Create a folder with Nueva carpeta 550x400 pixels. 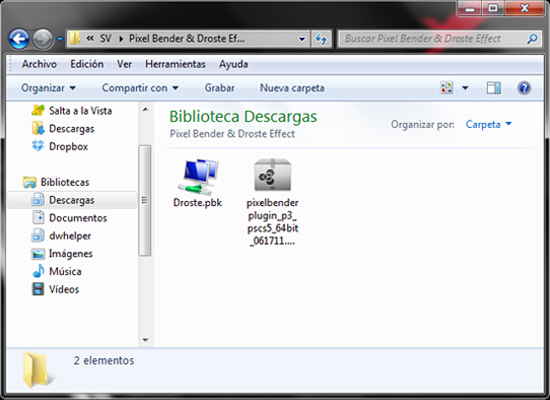coord(292,88)
